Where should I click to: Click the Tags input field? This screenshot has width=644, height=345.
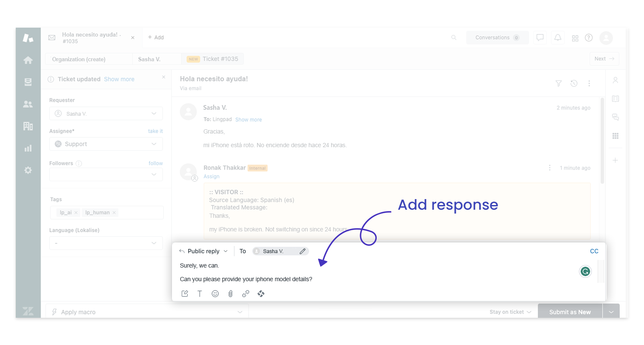(106, 213)
